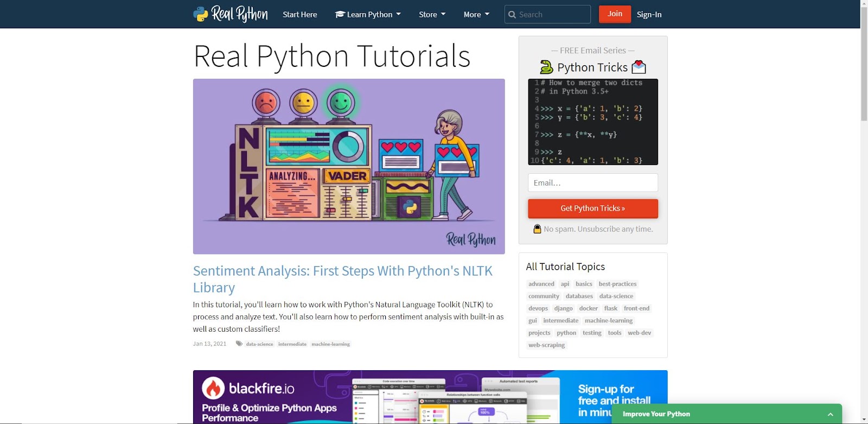
Task: Click the search magnifier icon
Action: pos(512,15)
